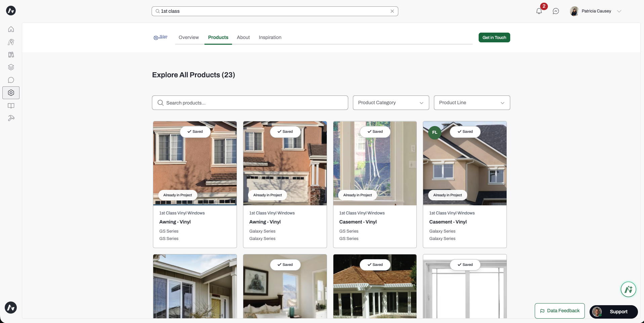644x323 pixels.
Task: Click the flag icon in Data Feedback
Action: click(x=542, y=311)
